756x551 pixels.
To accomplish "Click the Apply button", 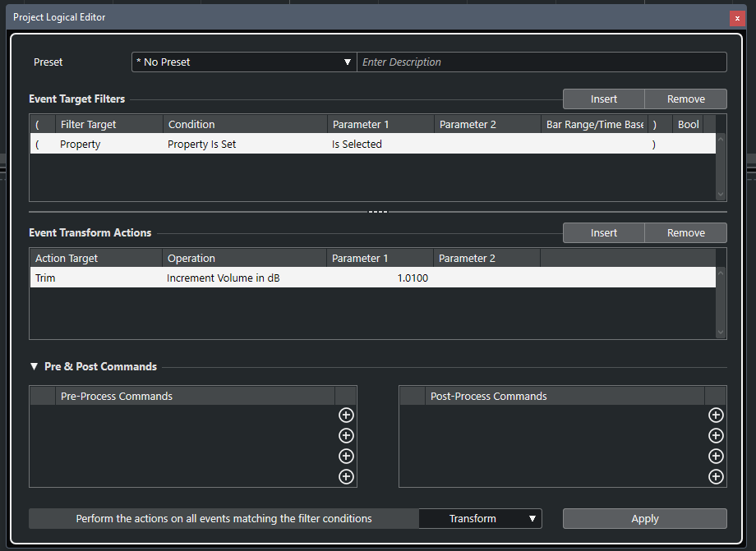I will point(644,519).
